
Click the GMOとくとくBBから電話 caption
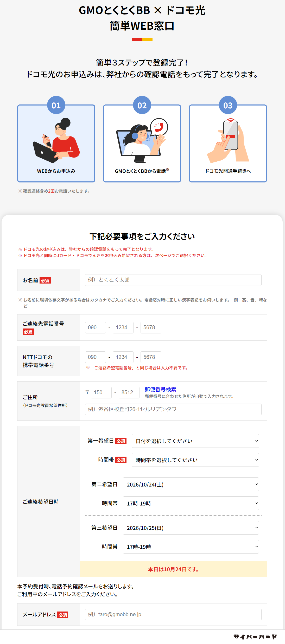tap(142, 171)
